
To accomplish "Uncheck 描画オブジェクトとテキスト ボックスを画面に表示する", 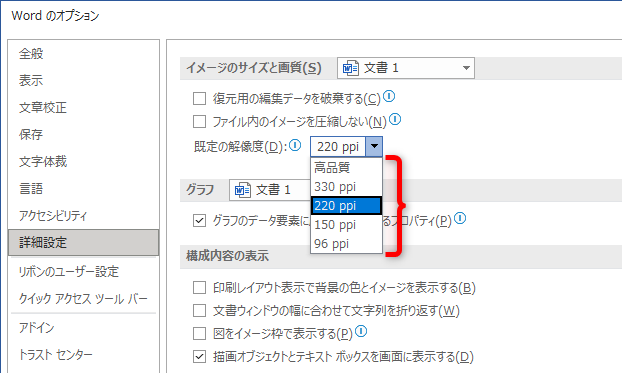I will (x=199, y=357).
